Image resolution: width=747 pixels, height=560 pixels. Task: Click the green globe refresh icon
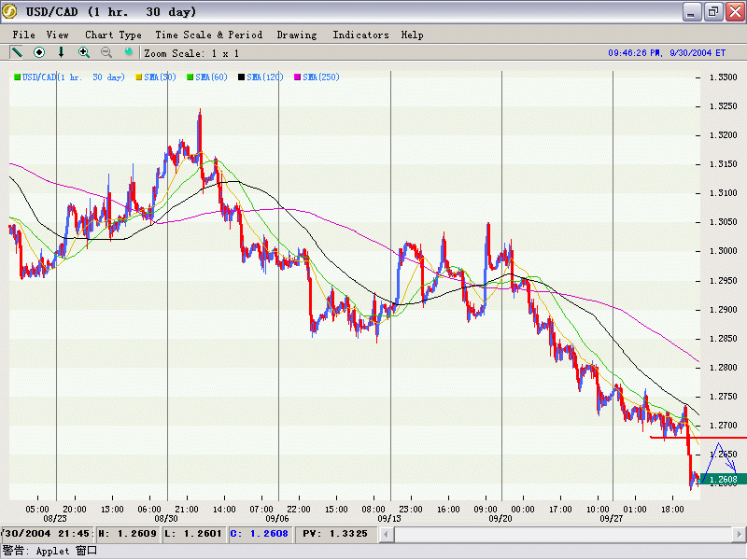[129, 52]
